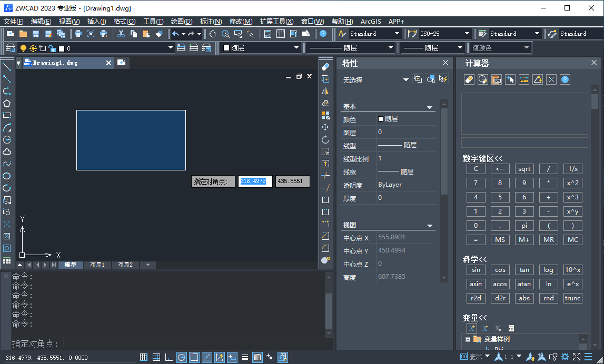This screenshot has width=604, height=364.
Task: Click the New drawing icon in the toolbar
Action: (x=11, y=34)
